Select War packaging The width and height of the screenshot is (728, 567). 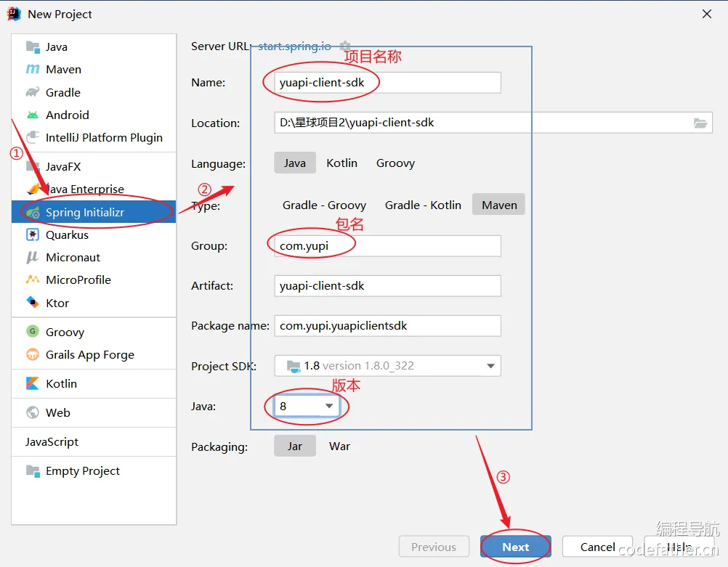(339, 446)
